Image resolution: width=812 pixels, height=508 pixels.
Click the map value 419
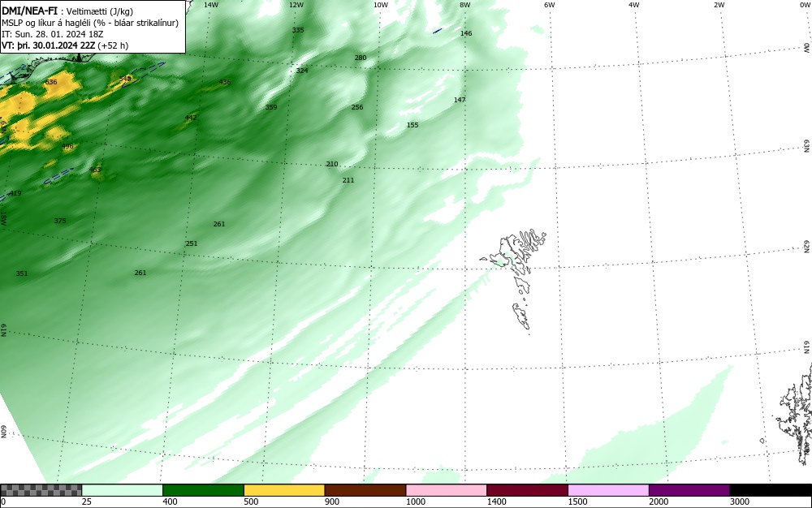[15, 193]
